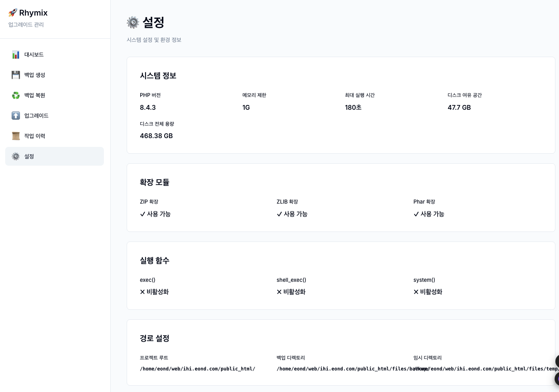
Task: Open the 작업 이력 sidebar menu item
Action: (x=35, y=136)
